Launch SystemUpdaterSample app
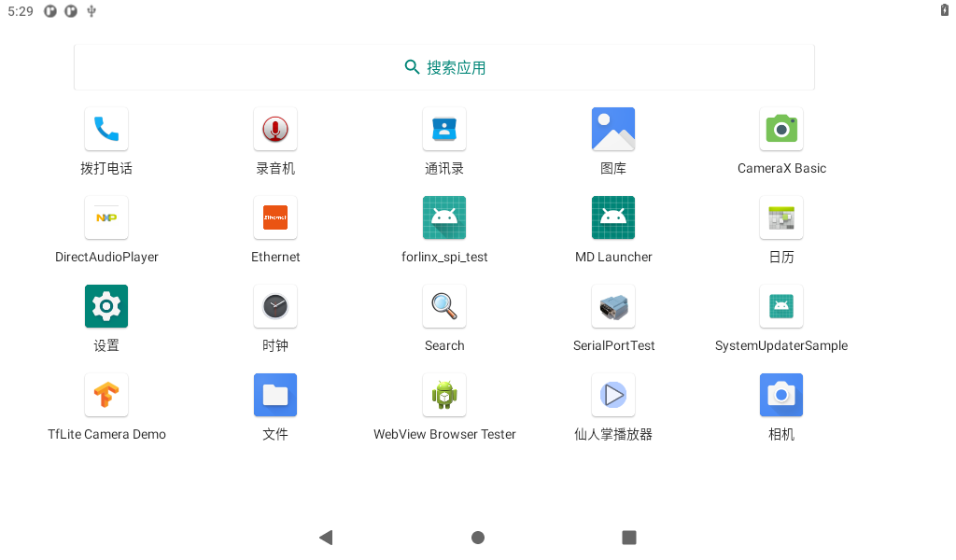Image resolution: width=956 pixels, height=560 pixels. pos(781,306)
